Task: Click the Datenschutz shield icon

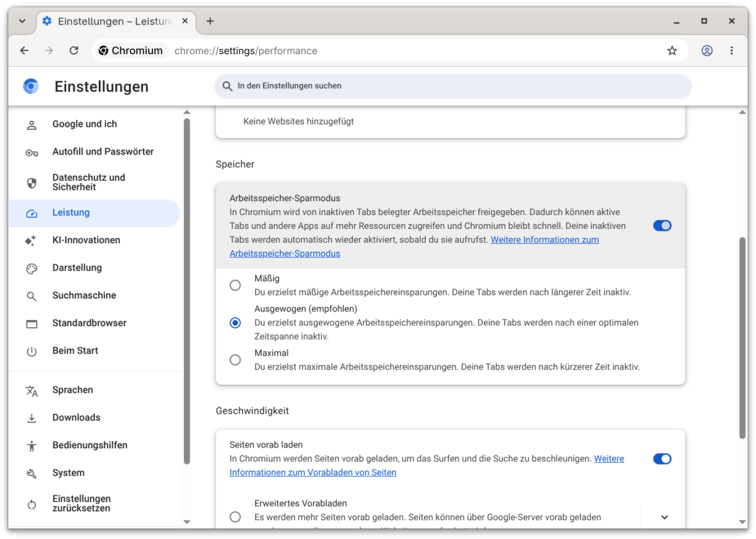Action: pos(31,183)
